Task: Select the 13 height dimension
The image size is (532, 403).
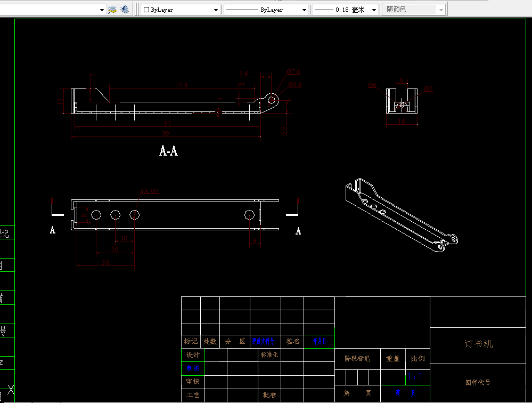Action: pyautogui.click(x=60, y=101)
